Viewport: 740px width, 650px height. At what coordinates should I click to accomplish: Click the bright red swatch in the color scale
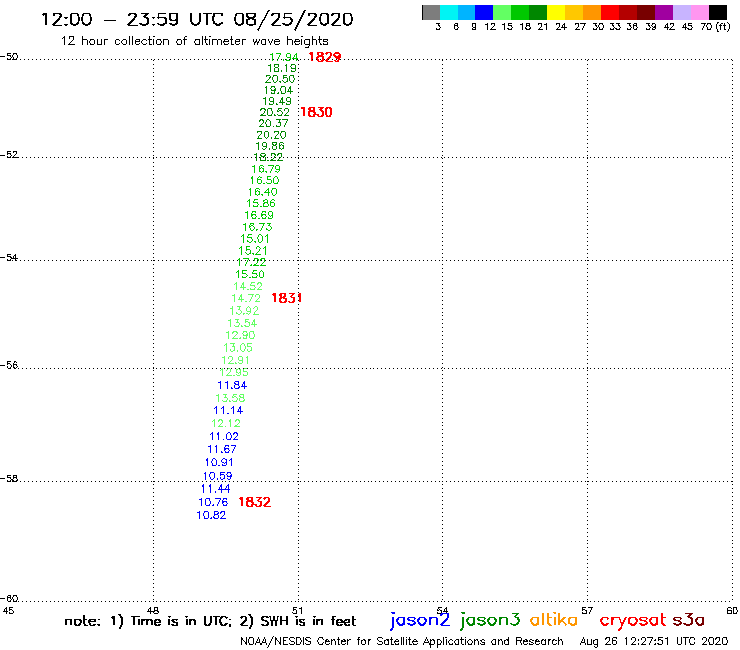pyautogui.click(x=610, y=13)
